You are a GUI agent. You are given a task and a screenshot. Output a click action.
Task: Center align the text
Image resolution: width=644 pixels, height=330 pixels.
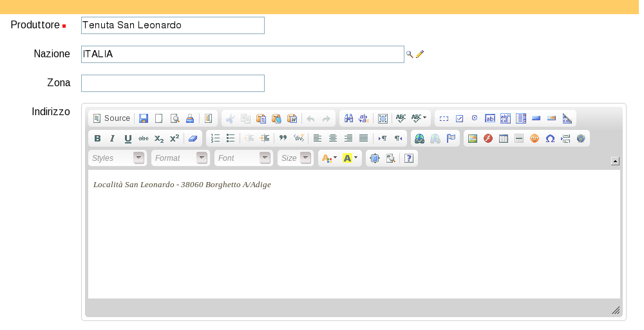tap(333, 138)
